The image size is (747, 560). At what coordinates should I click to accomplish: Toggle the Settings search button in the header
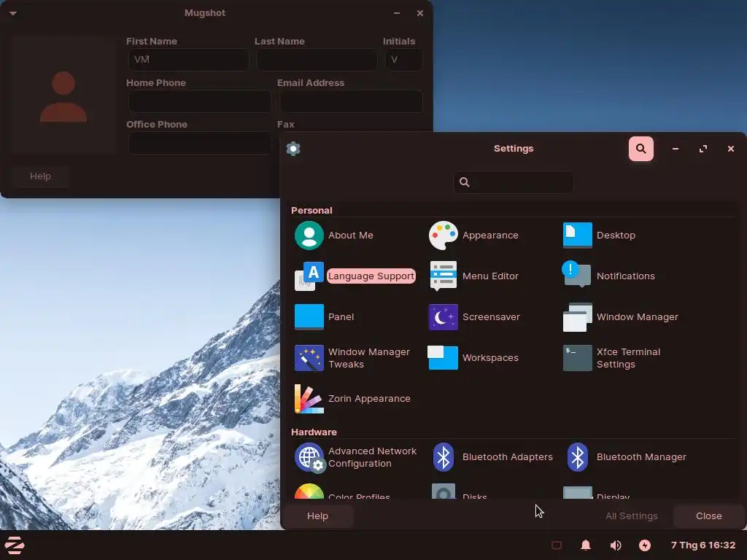(x=640, y=149)
